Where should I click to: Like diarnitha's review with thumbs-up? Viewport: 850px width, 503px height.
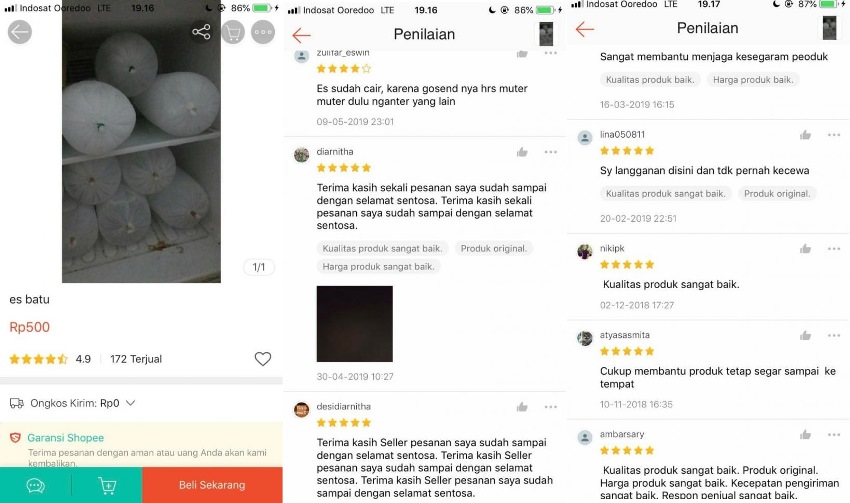click(x=522, y=152)
